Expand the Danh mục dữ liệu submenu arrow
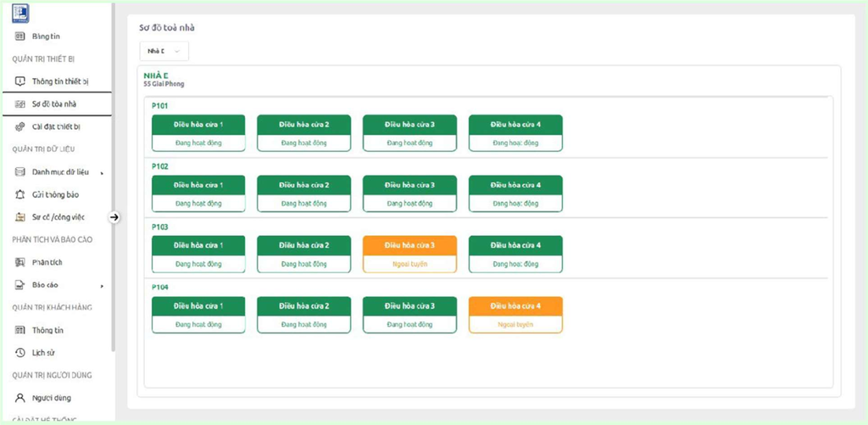 click(x=102, y=173)
